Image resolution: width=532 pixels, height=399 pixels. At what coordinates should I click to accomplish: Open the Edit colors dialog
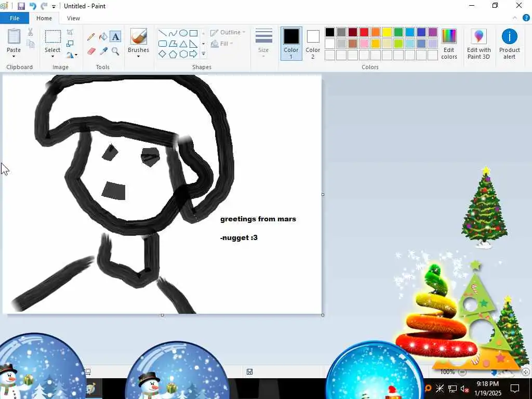tap(449, 44)
